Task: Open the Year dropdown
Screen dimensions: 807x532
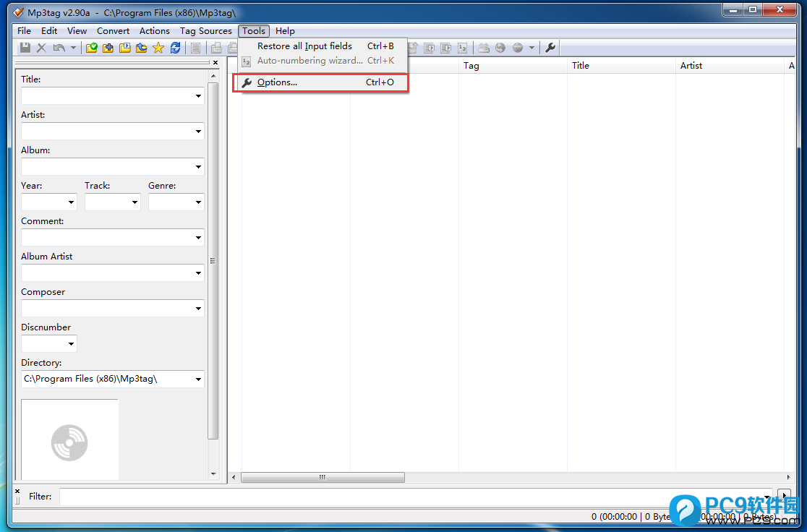Action: click(x=71, y=202)
